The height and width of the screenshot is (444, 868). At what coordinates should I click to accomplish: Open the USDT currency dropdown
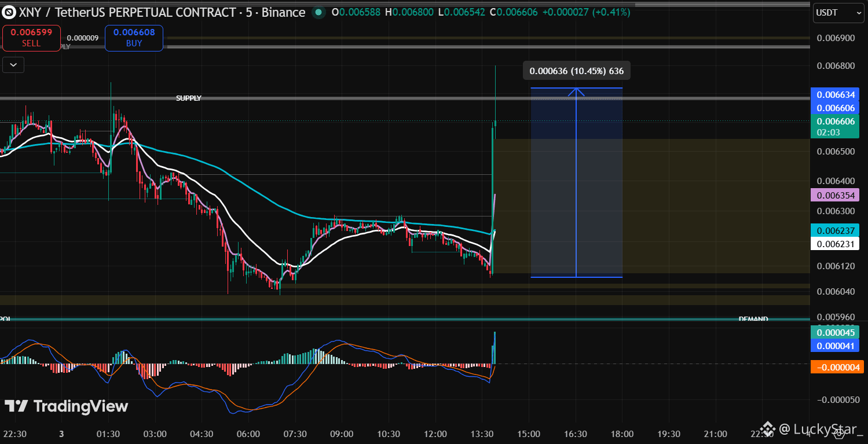838,12
